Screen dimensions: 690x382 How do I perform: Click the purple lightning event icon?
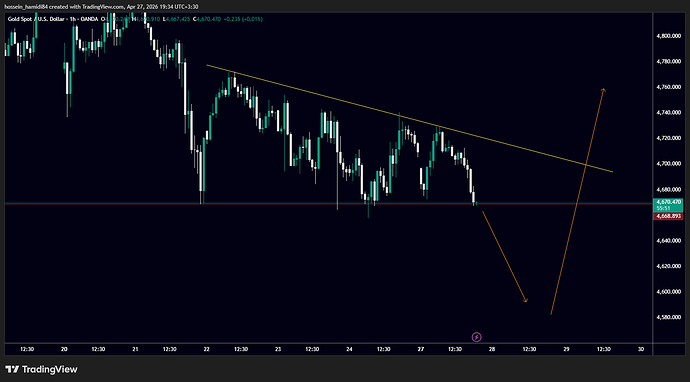pyautogui.click(x=477, y=338)
